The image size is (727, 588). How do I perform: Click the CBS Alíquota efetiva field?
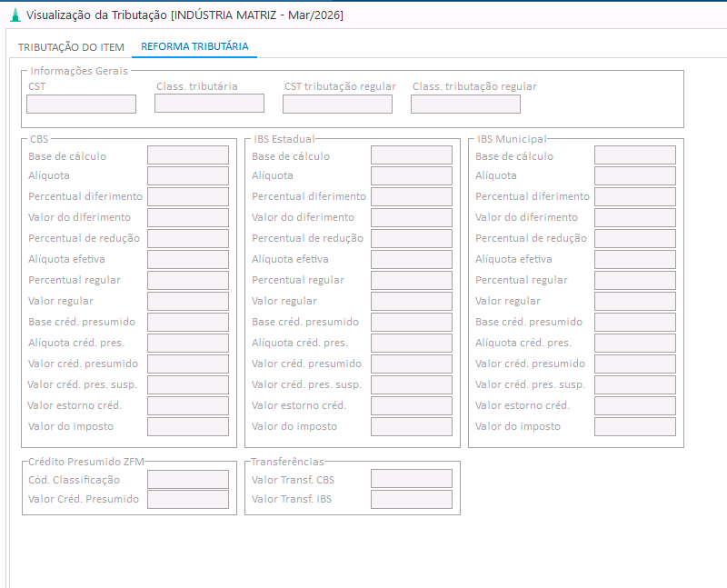(188, 260)
